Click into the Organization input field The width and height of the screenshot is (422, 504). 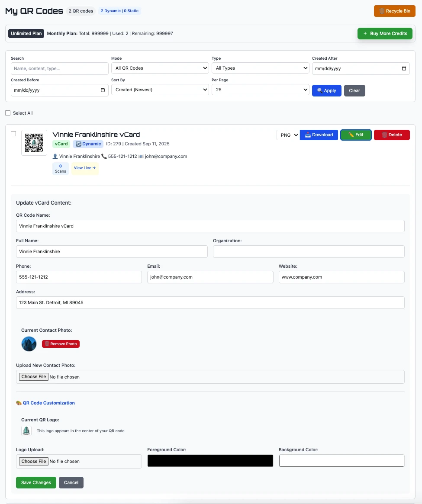pyautogui.click(x=309, y=252)
